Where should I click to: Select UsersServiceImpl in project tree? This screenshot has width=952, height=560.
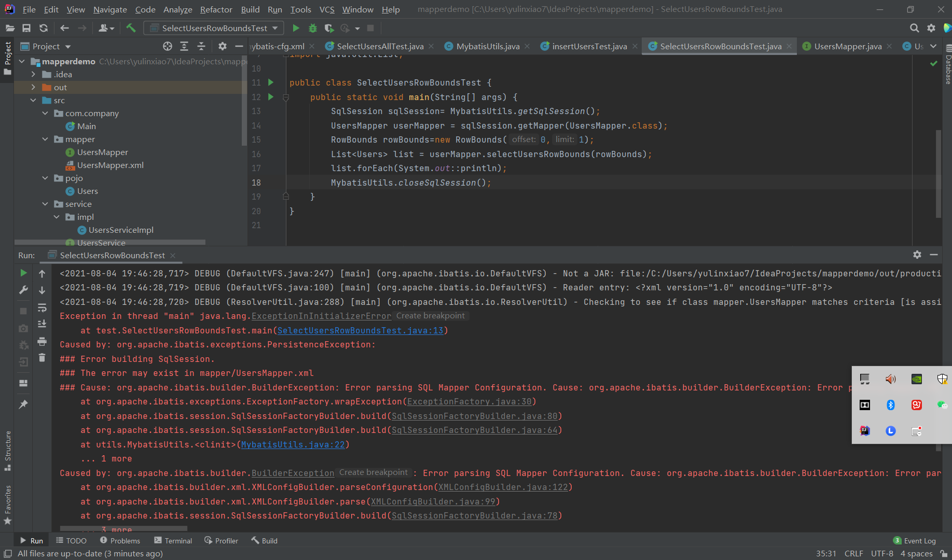click(121, 230)
